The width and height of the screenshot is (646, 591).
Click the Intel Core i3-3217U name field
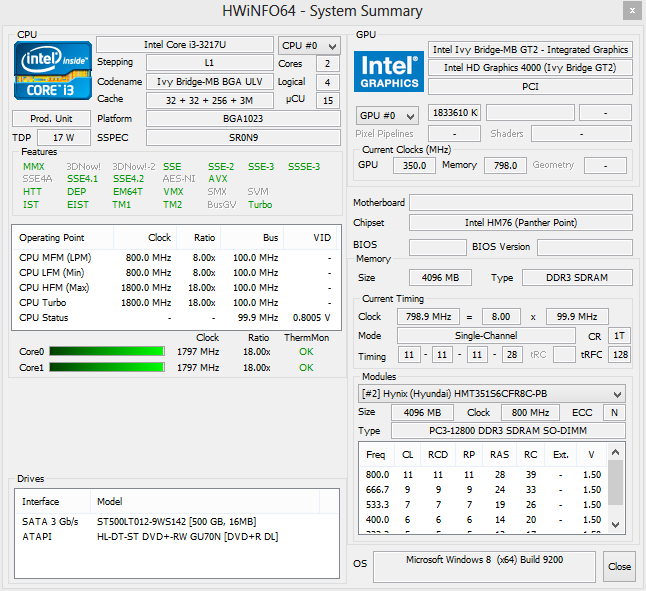[x=184, y=45]
